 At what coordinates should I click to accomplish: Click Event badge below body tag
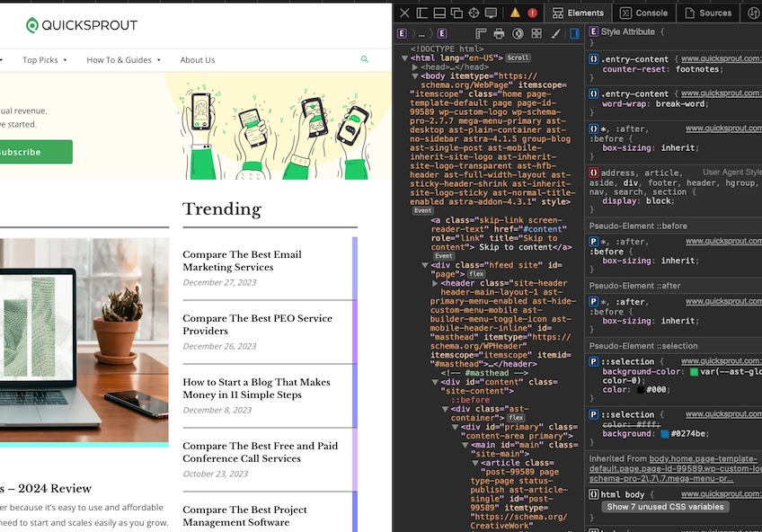[x=423, y=211]
